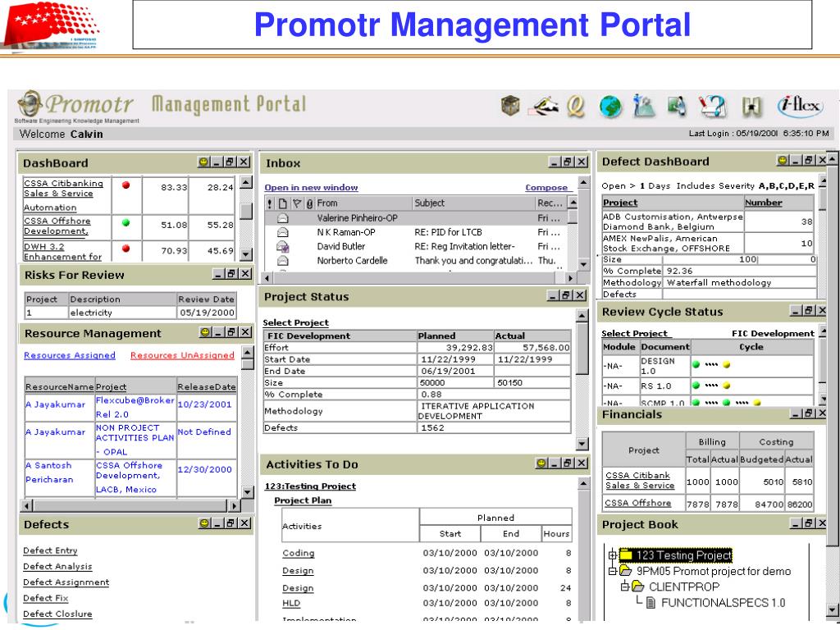Click the i-flex logo in the header
Screen dimensions: 840x630
pyautogui.click(x=799, y=105)
